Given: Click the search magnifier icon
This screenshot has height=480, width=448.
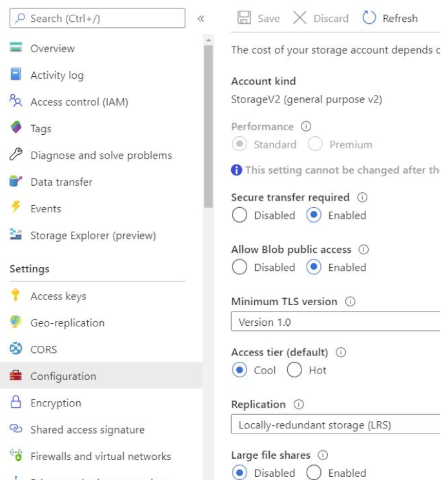Looking at the screenshot, I should pos(20,18).
